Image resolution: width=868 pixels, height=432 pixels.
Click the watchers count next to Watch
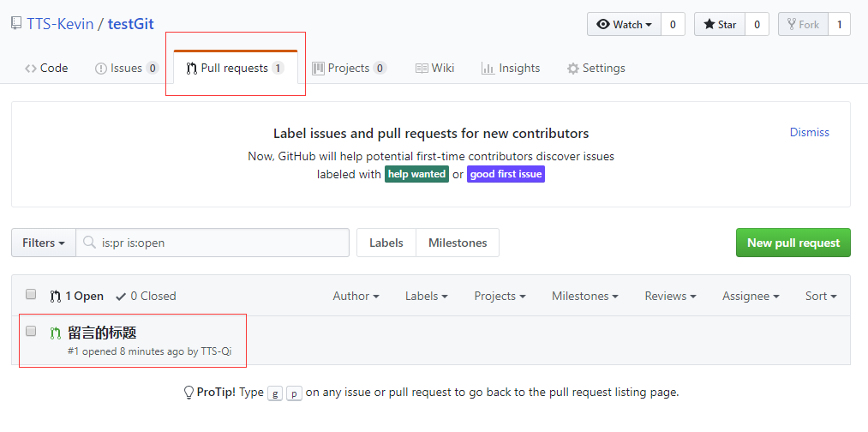click(673, 24)
